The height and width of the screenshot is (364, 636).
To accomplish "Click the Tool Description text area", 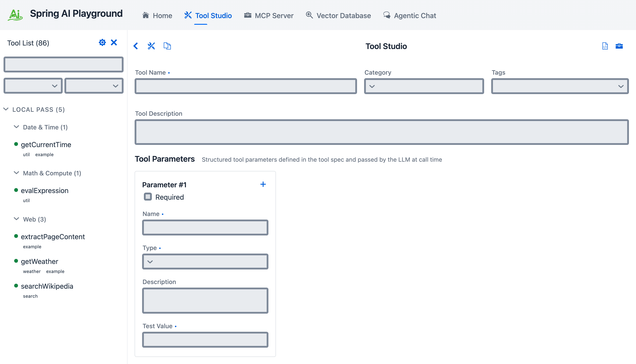I will pyautogui.click(x=382, y=132).
